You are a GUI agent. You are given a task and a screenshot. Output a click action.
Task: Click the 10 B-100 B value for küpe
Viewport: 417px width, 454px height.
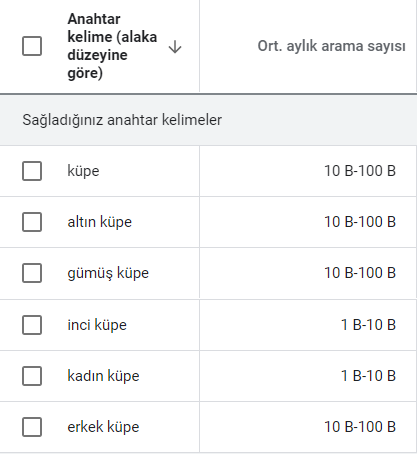coord(360,171)
